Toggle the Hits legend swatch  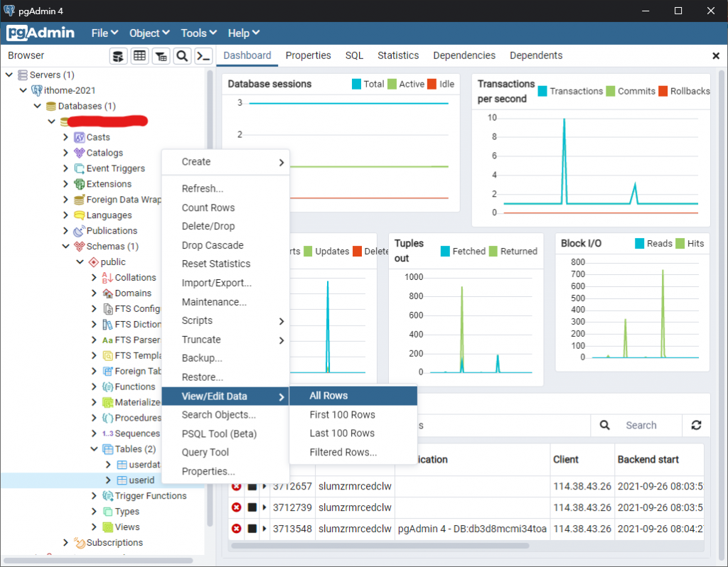pyautogui.click(x=680, y=244)
